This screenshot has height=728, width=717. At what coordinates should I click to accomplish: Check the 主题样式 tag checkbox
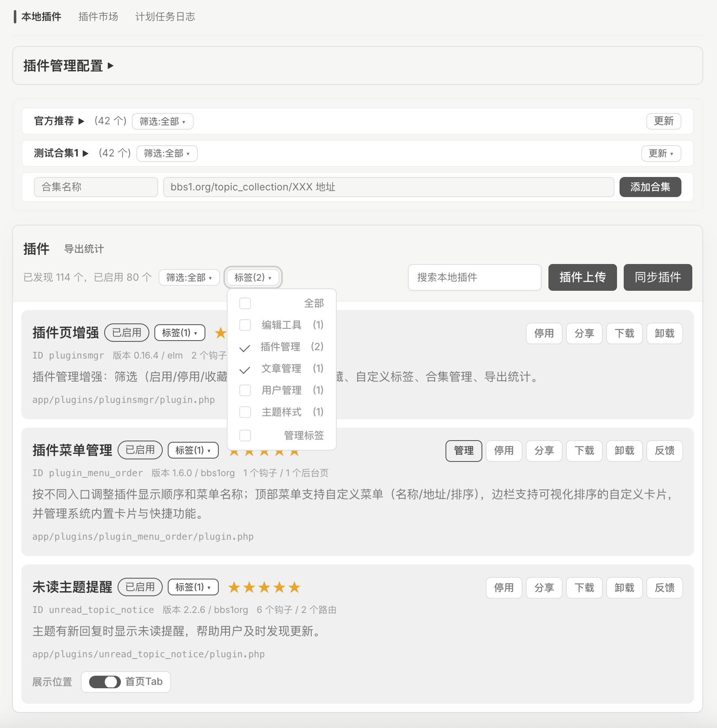click(245, 412)
